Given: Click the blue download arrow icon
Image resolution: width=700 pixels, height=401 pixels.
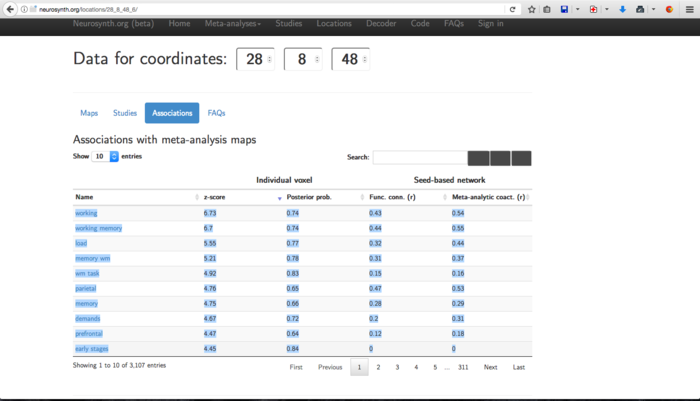Looking at the screenshot, I should [x=623, y=9].
